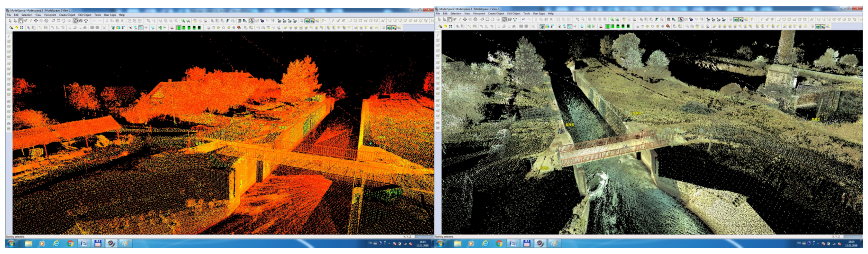Select the Pick mode arrow in left window

(10, 21)
